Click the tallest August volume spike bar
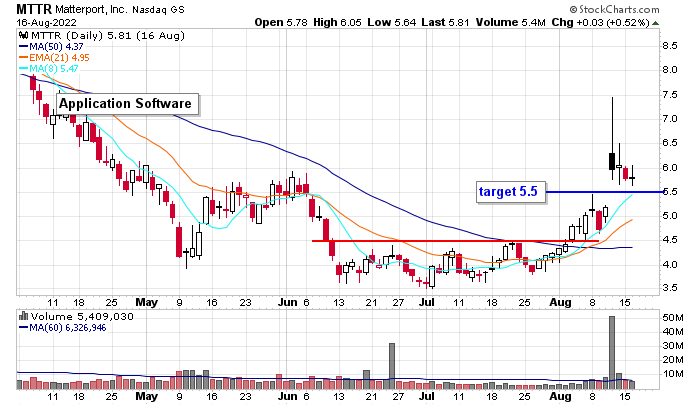Viewport: 700px width, 405px height. [612, 353]
